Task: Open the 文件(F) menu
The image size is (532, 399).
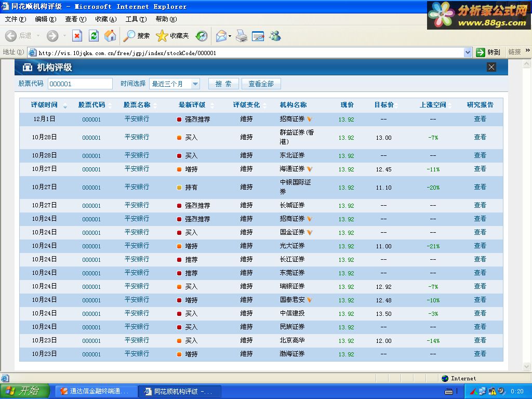Action: pos(15,19)
